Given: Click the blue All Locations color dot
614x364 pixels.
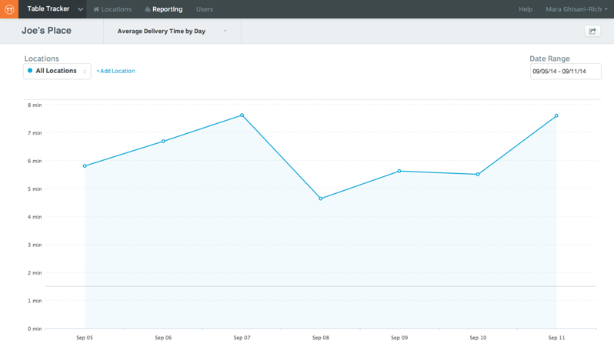Looking at the screenshot, I should [x=30, y=71].
